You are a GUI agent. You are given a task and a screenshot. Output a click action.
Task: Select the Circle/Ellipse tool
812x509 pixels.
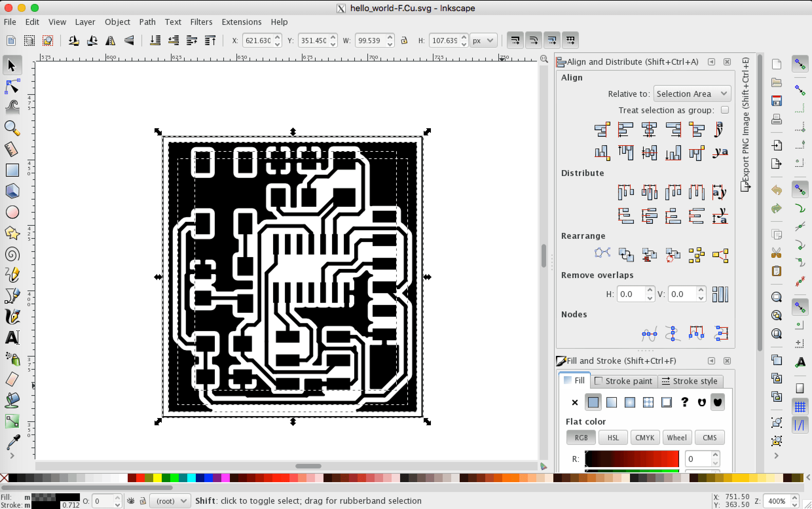(12, 212)
